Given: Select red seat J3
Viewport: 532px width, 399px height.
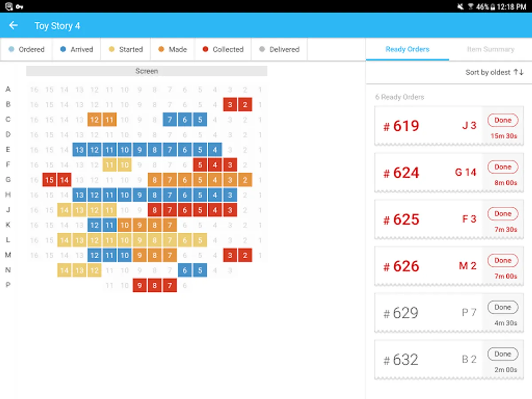Looking at the screenshot, I should 230,210.
